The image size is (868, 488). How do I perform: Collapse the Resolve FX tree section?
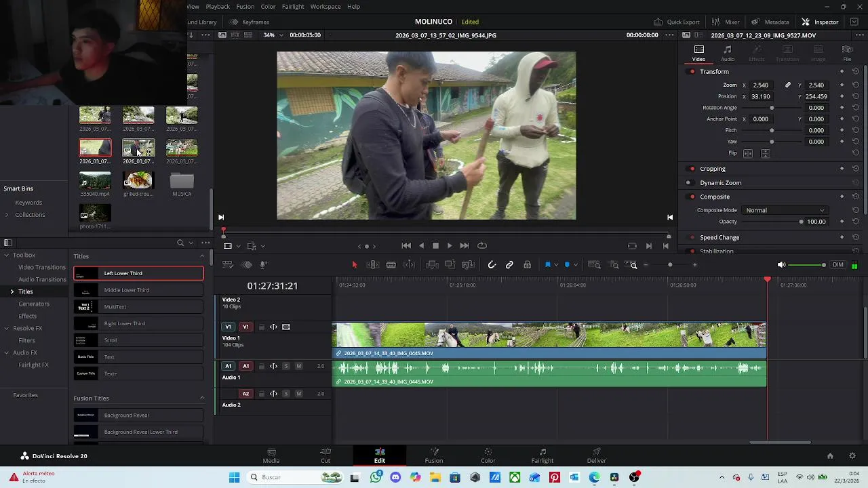coord(6,329)
